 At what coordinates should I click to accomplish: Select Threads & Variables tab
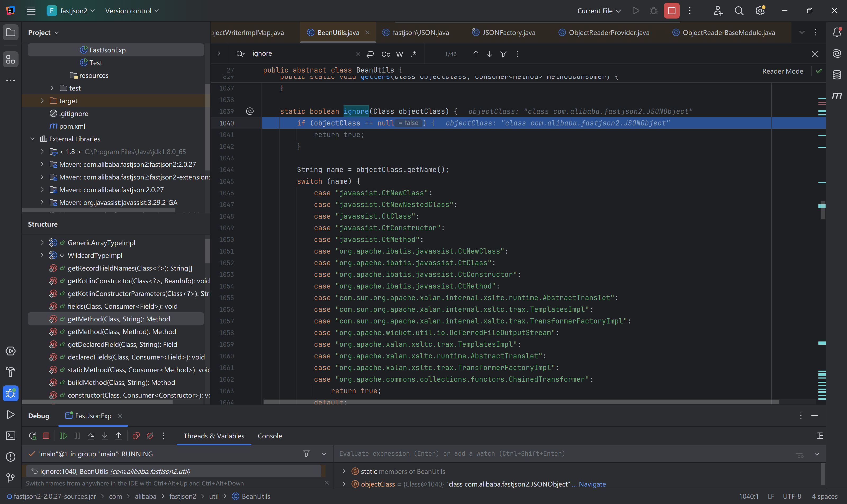(x=214, y=436)
